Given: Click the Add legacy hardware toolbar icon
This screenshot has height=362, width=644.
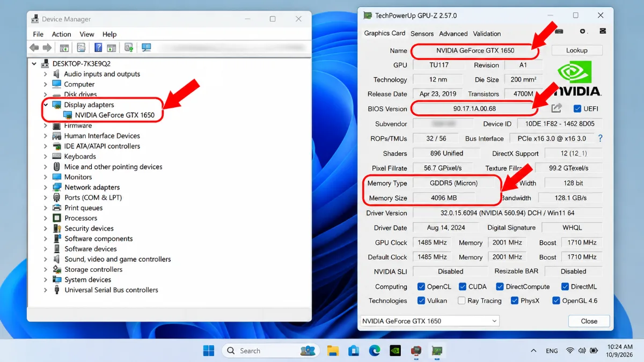Looking at the screenshot, I should [x=129, y=48].
